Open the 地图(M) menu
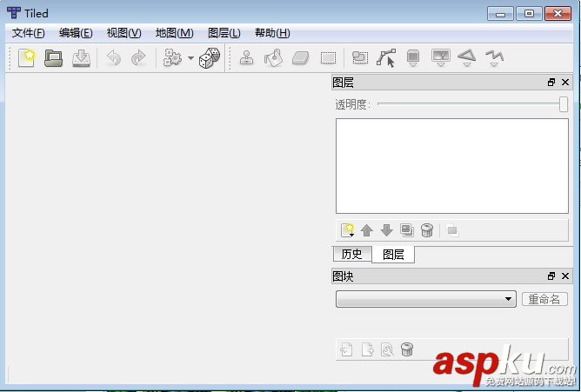 [x=174, y=33]
